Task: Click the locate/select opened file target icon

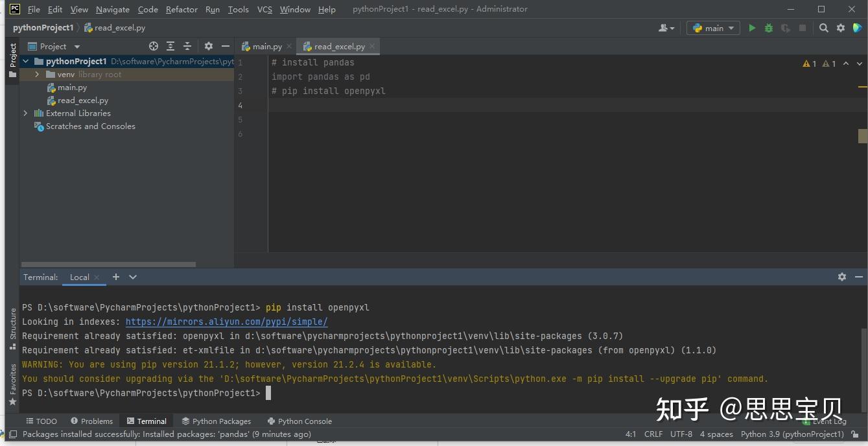Action: tap(154, 46)
